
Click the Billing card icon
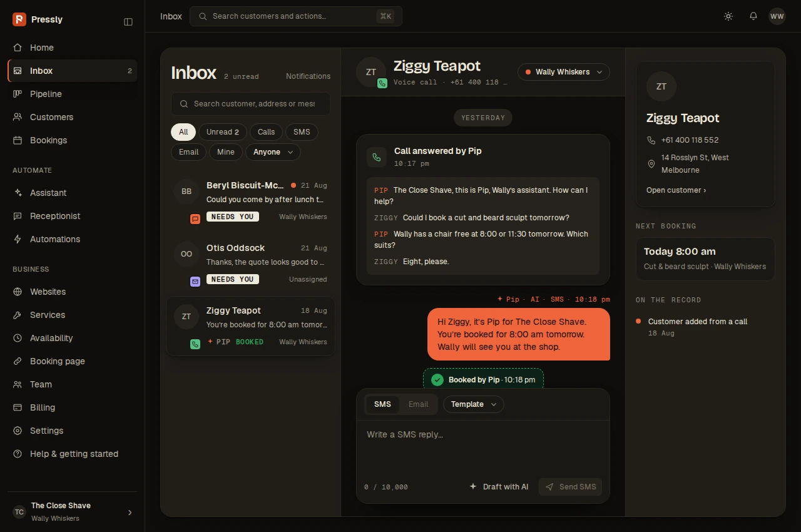(18, 407)
